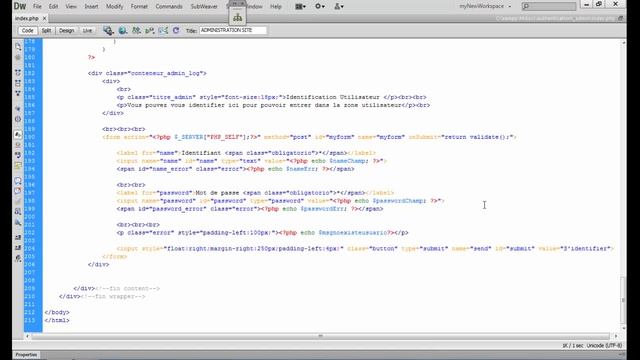Click the </body> tag text
Image resolution: width=640 pixels, height=360 pixels.
click(57, 312)
